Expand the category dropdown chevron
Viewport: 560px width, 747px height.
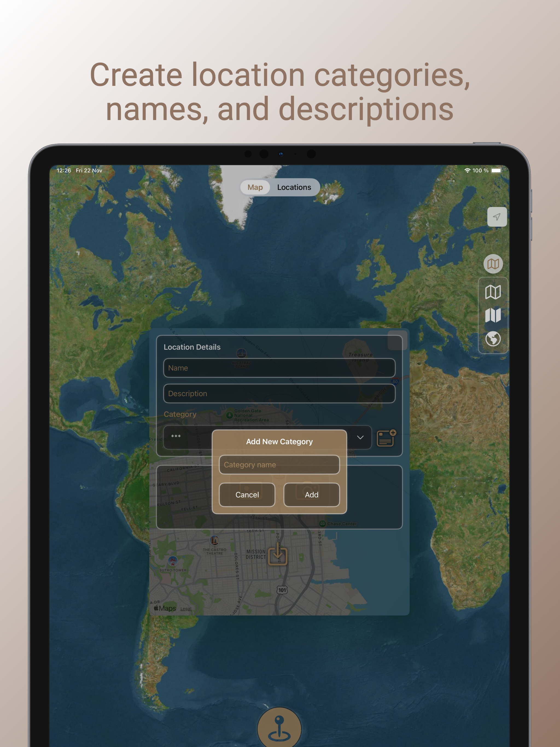pyautogui.click(x=360, y=437)
